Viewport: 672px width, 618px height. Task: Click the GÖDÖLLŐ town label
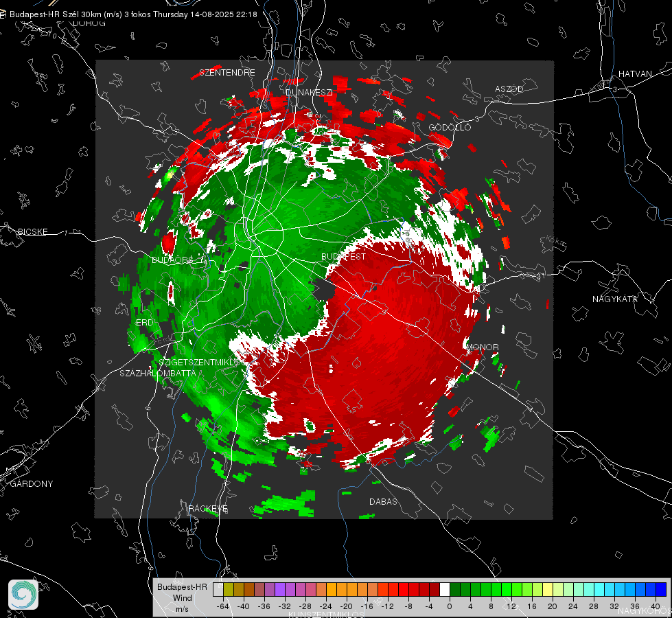click(450, 127)
